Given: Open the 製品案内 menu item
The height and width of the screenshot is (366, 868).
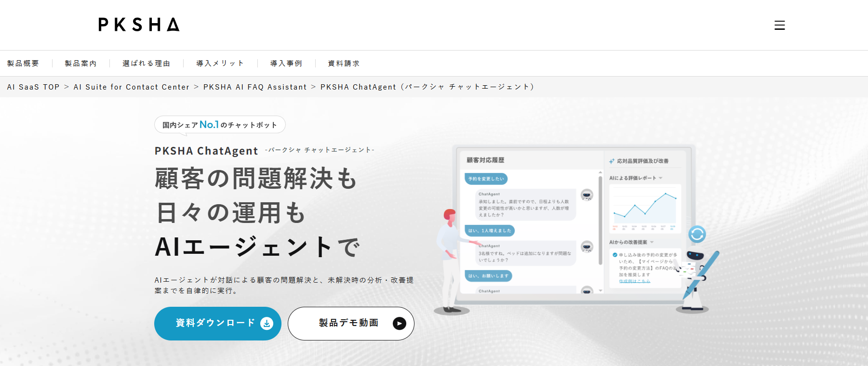Looking at the screenshot, I should [81, 64].
